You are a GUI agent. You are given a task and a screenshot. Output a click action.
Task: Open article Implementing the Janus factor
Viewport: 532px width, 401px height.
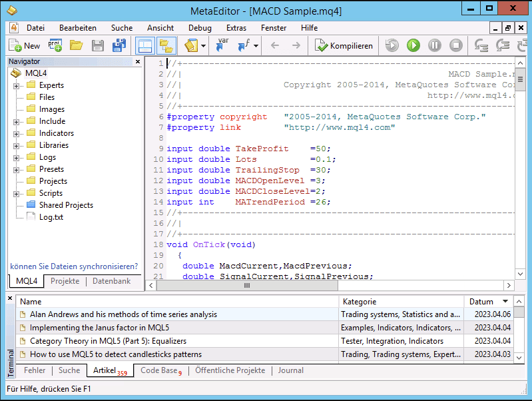click(99, 328)
